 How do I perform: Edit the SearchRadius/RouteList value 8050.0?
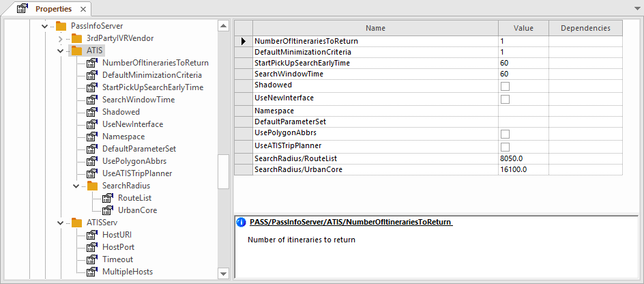(x=523, y=158)
